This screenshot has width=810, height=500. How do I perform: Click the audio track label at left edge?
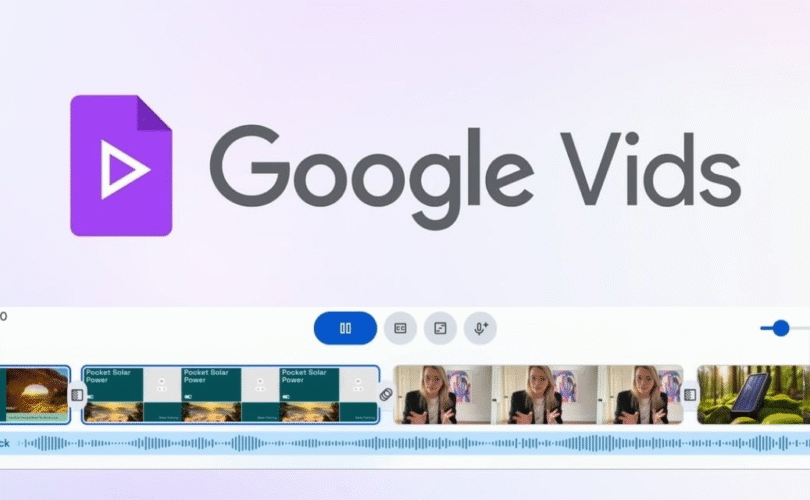pyautogui.click(x=5, y=442)
